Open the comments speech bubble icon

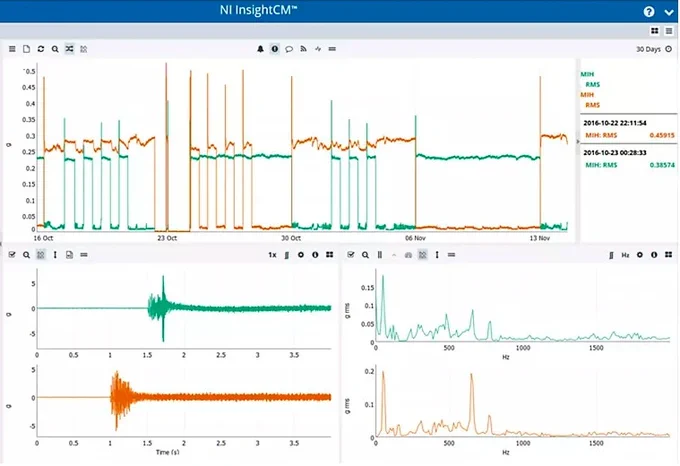(289, 49)
